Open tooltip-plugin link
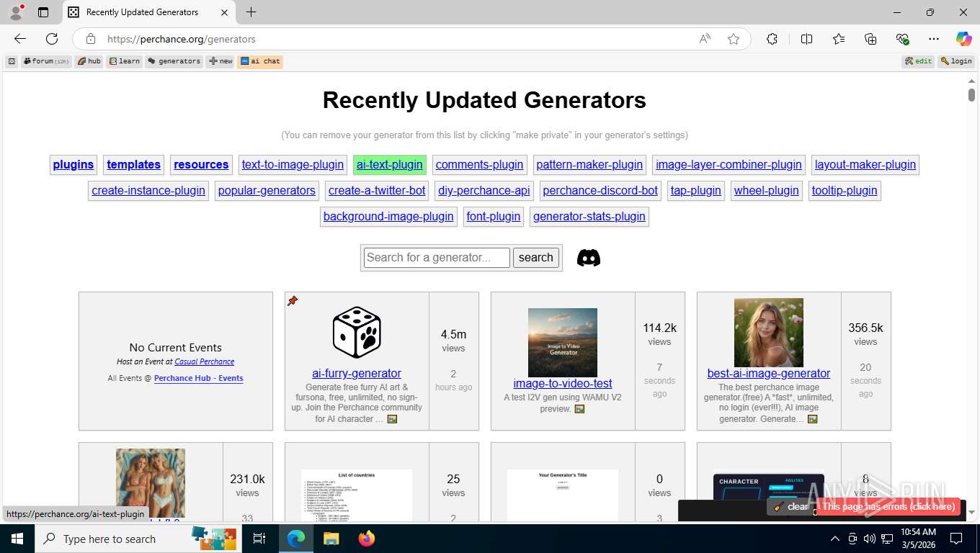Image resolution: width=980 pixels, height=553 pixels. (845, 191)
